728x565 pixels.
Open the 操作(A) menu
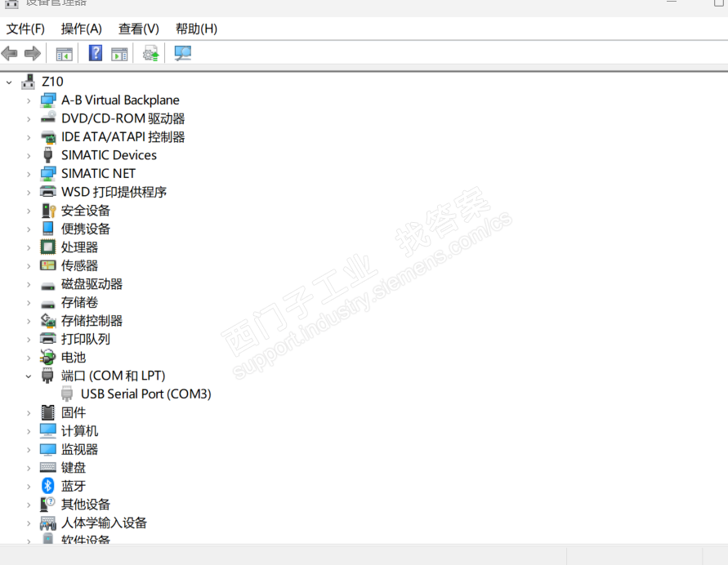(x=81, y=29)
